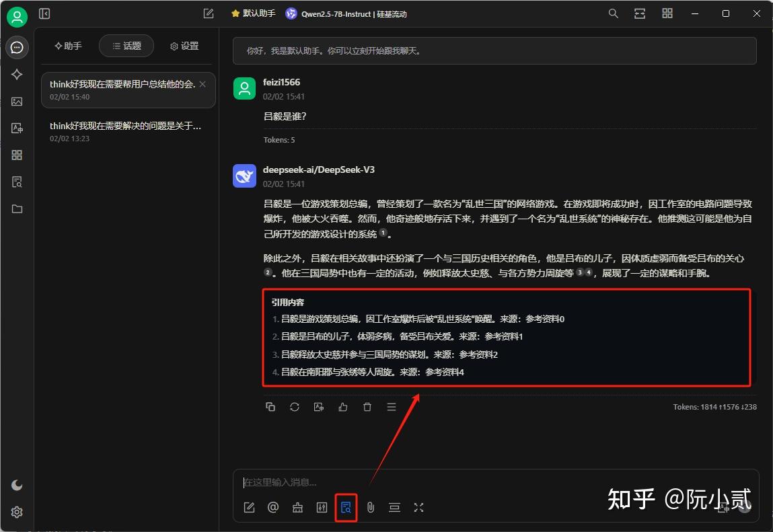Switch to the 助手 tab

click(68, 46)
